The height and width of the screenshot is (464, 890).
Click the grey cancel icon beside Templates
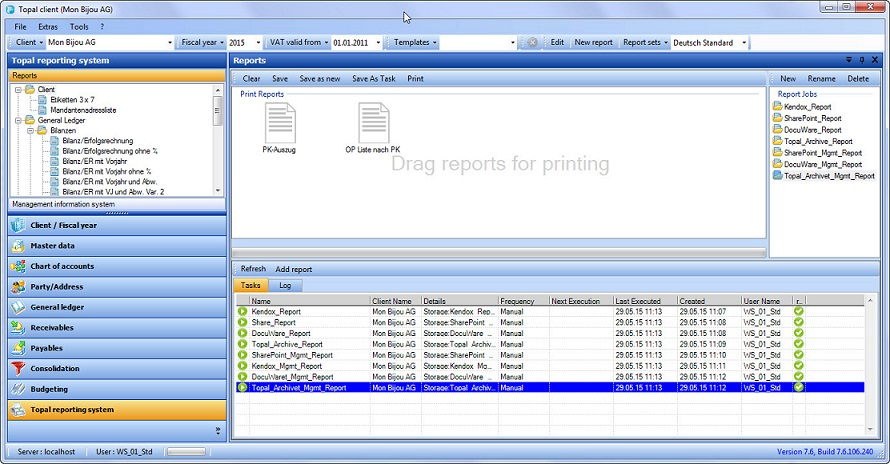pyautogui.click(x=532, y=43)
